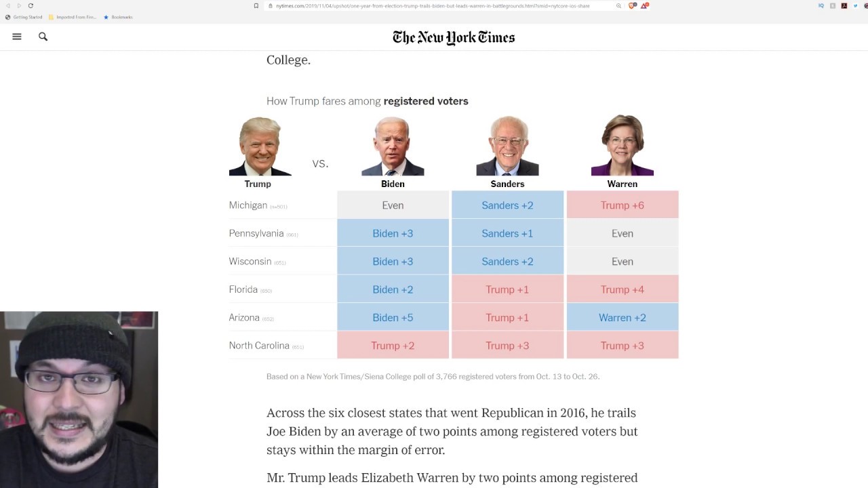Click the browser forward arrow
Screen dimensions: 868x488
click(19, 5)
